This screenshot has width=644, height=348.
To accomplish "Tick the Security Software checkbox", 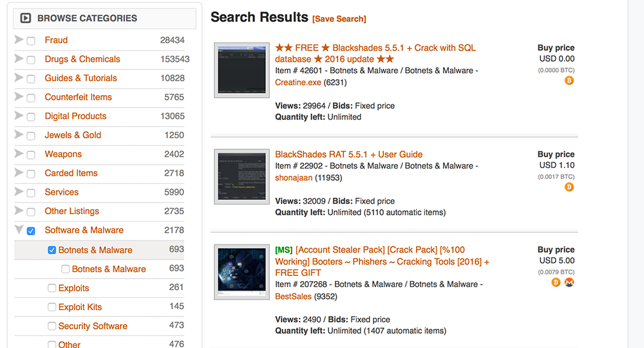I will tap(52, 326).
